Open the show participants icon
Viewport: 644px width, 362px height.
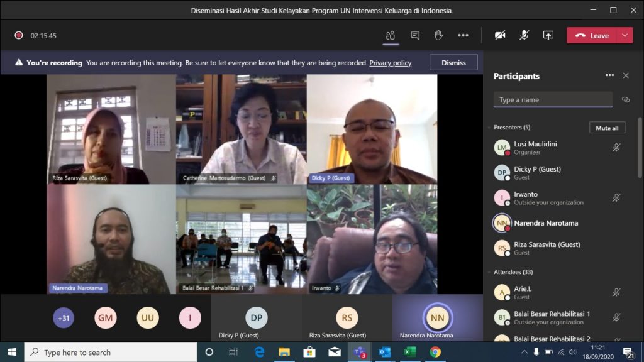(391, 36)
